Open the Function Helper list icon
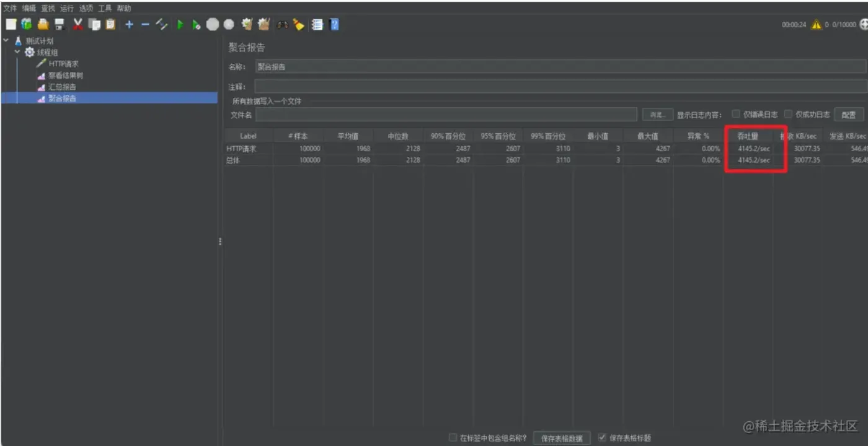The height and width of the screenshot is (446, 868). (x=317, y=24)
